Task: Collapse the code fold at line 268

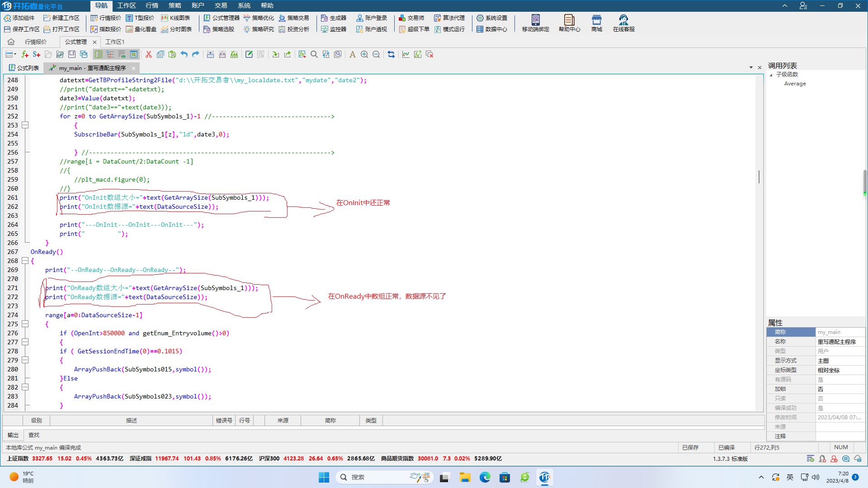Action: [25, 261]
